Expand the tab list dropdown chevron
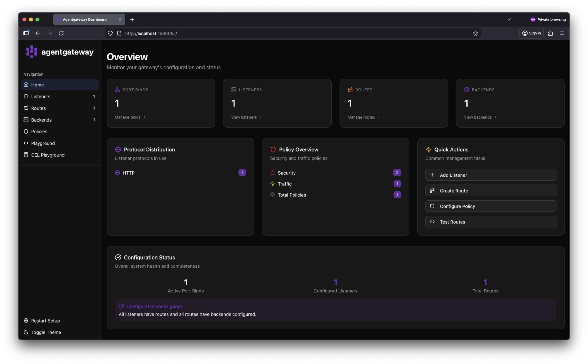This screenshot has width=588, height=364. click(508, 19)
